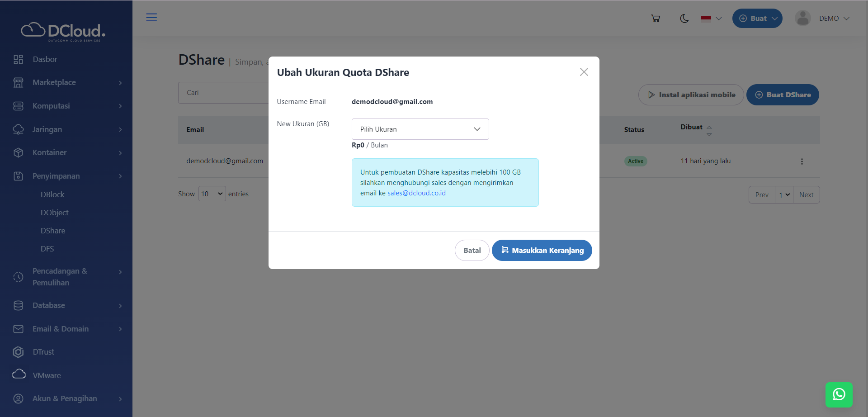This screenshot has width=868, height=417.
Task: Click the DTrust sidebar icon
Action: pos(18,352)
